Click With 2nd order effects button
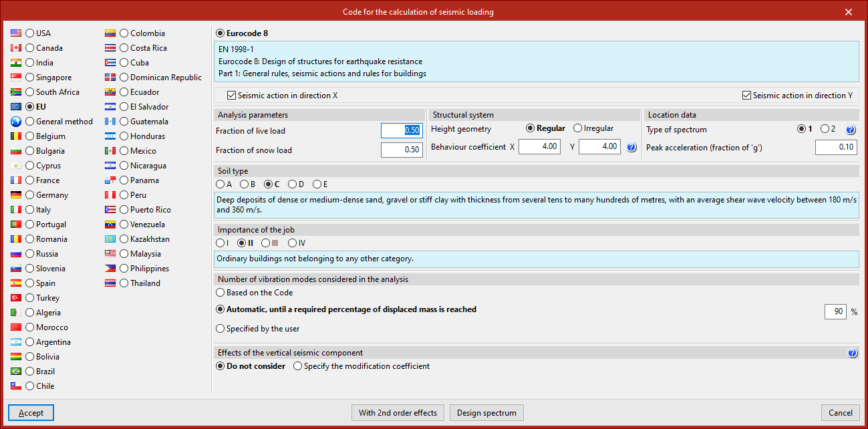This screenshot has width=868, height=429. click(x=398, y=413)
